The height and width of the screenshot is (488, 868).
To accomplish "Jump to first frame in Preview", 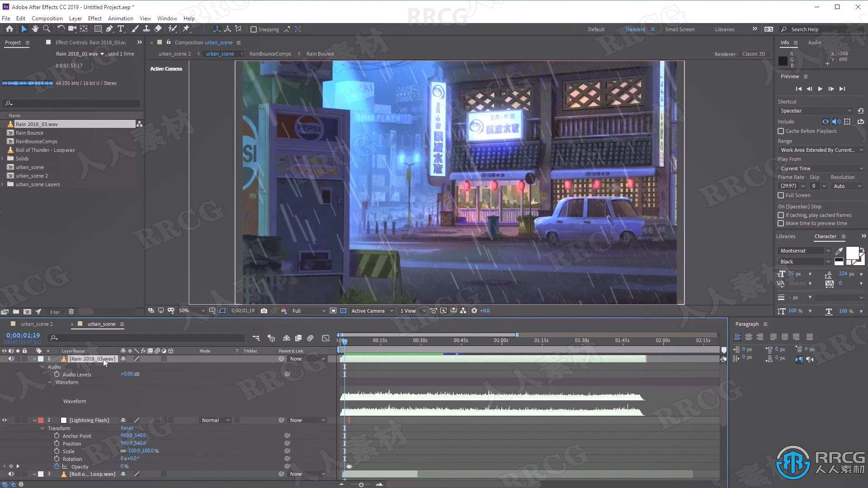I will [798, 89].
